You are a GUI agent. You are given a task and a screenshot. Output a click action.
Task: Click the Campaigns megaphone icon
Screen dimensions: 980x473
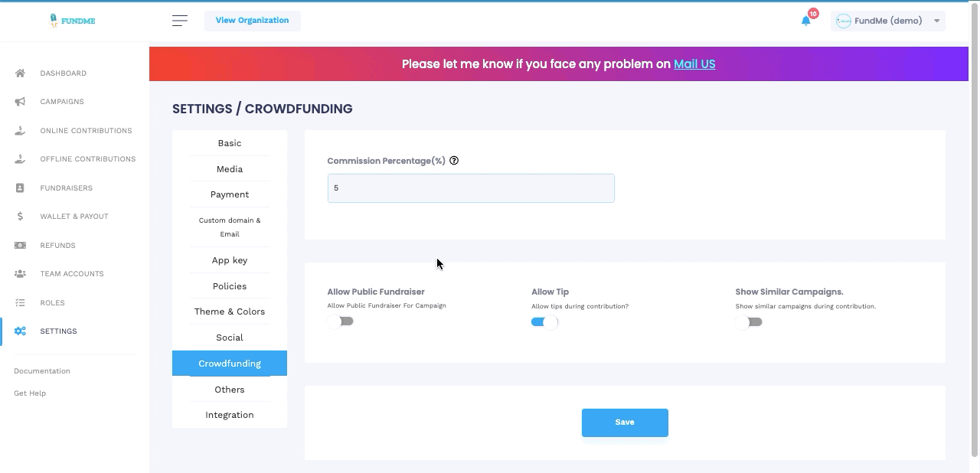20,102
